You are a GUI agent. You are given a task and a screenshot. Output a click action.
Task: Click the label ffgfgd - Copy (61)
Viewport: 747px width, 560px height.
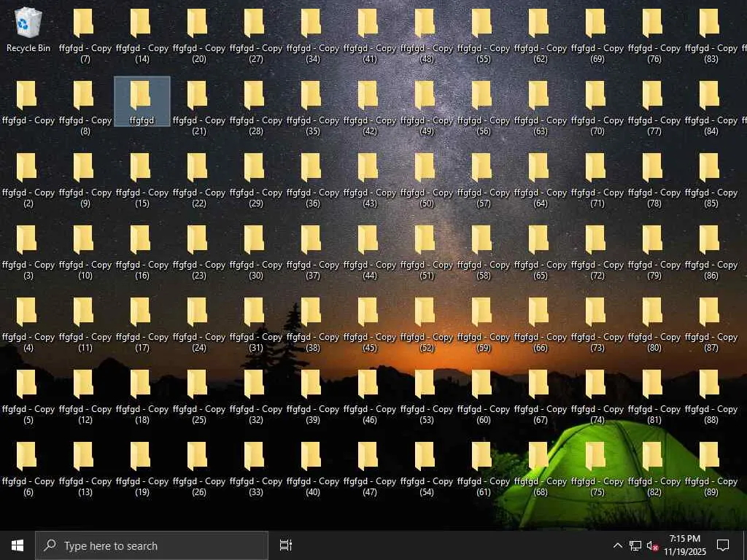pos(484,486)
